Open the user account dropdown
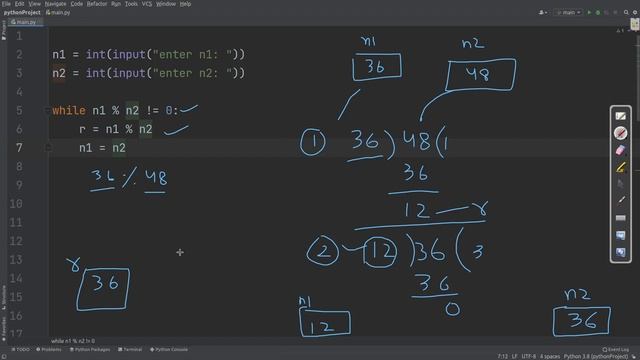Viewport: 640px width, 360px height. pyautogui.click(x=543, y=13)
